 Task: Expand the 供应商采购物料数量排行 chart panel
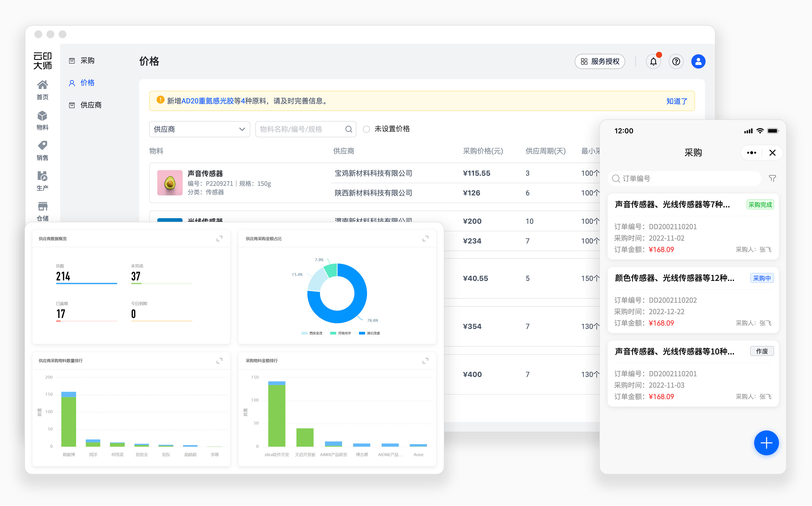(x=219, y=361)
